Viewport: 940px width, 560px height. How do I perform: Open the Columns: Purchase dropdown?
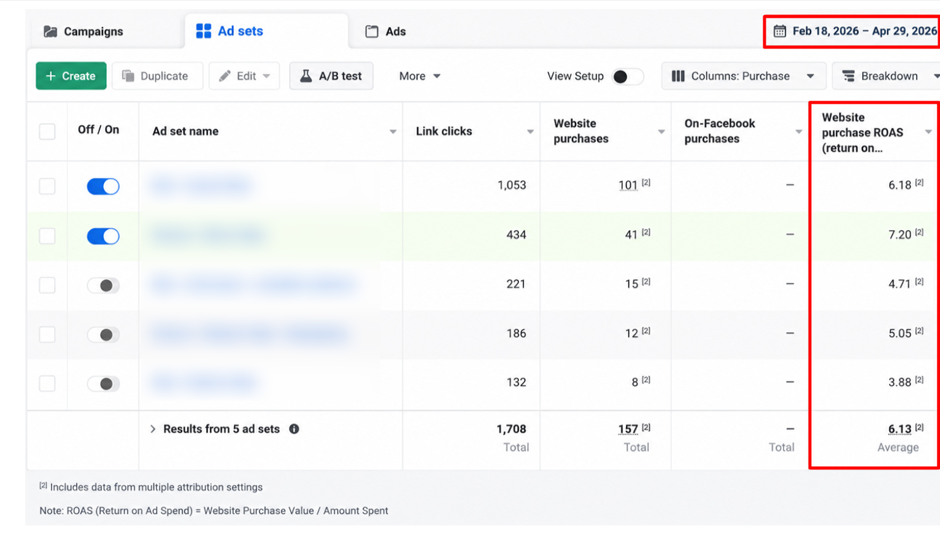tap(744, 76)
